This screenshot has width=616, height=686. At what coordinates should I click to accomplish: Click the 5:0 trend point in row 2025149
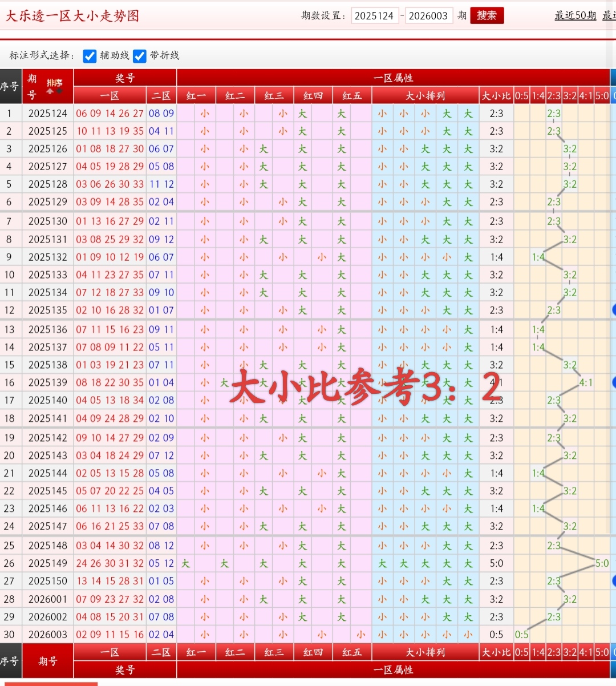[x=602, y=563]
